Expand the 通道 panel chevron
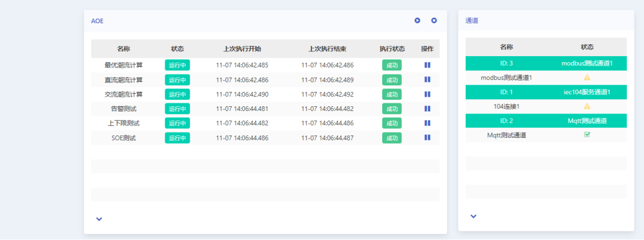The image size is (644, 240). pyautogui.click(x=473, y=216)
